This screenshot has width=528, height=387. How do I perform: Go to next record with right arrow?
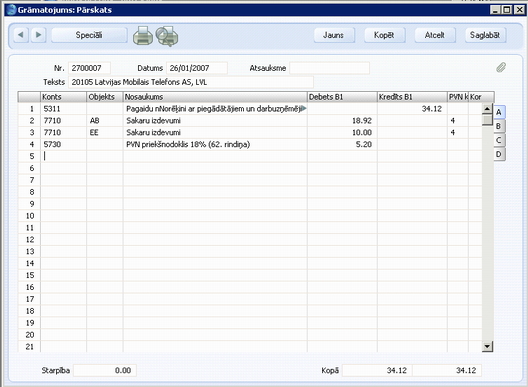point(38,35)
